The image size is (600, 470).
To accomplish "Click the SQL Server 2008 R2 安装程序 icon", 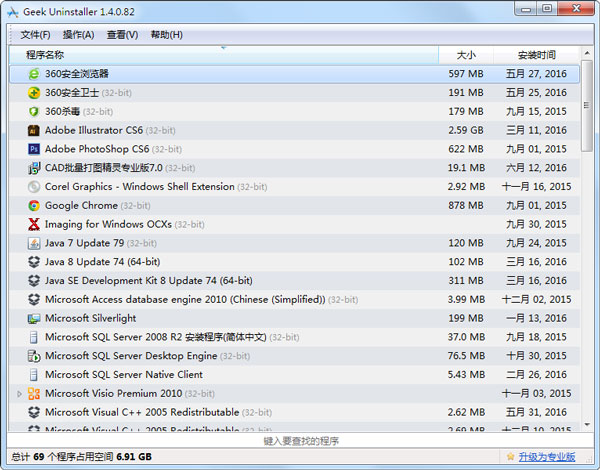I will tap(34, 337).
